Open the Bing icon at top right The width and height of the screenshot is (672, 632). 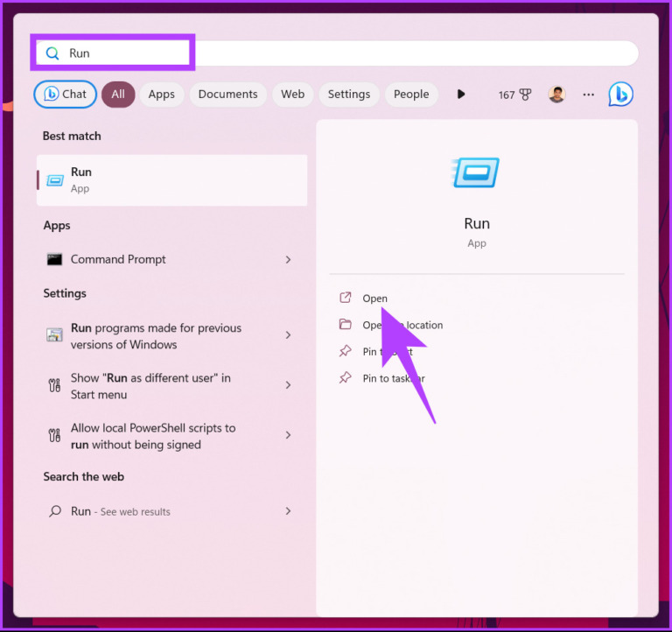(x=620, y=94)
